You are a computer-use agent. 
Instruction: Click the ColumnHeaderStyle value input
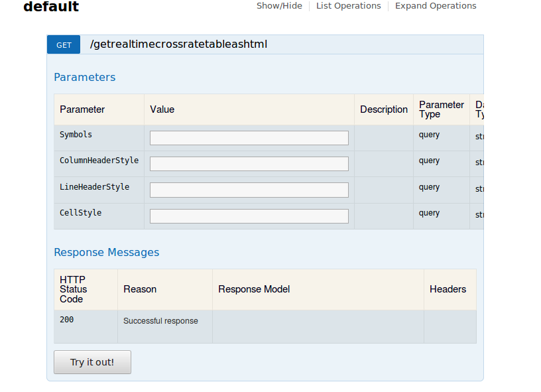coord(249,164)
